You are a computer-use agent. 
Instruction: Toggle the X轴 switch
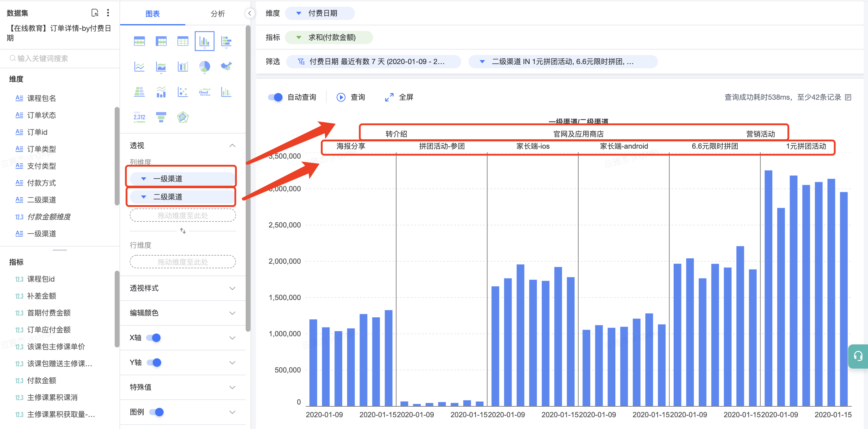153,337
